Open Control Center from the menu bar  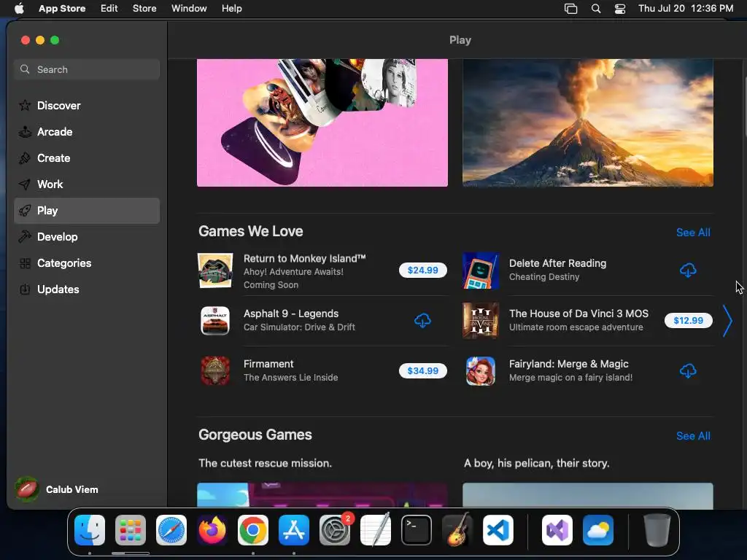620,9
